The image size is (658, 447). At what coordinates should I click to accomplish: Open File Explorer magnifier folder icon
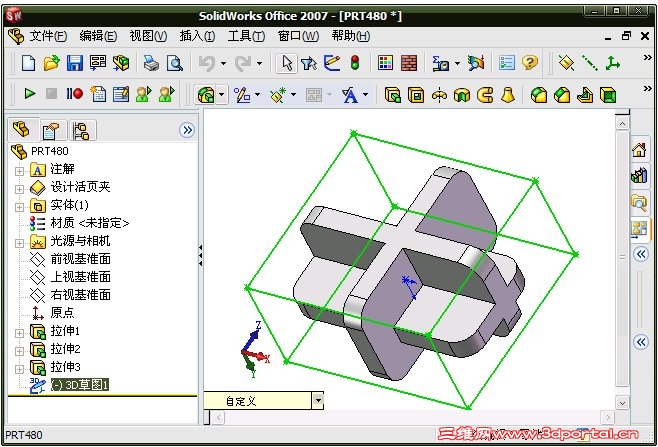coord(639,202)
